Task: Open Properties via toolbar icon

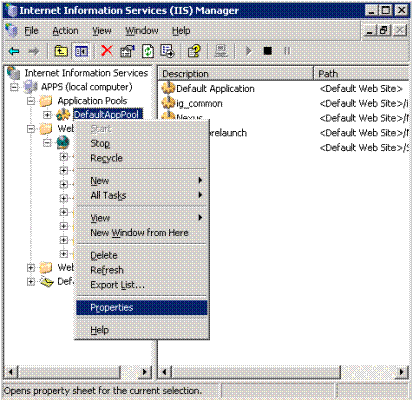Action: click(x=127, y=51)
